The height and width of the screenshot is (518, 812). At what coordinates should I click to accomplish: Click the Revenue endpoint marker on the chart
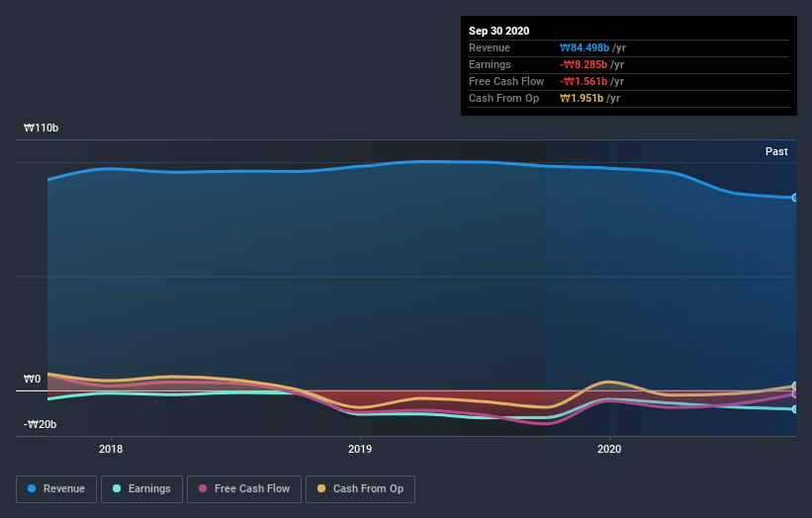click(x=794, y=198)
